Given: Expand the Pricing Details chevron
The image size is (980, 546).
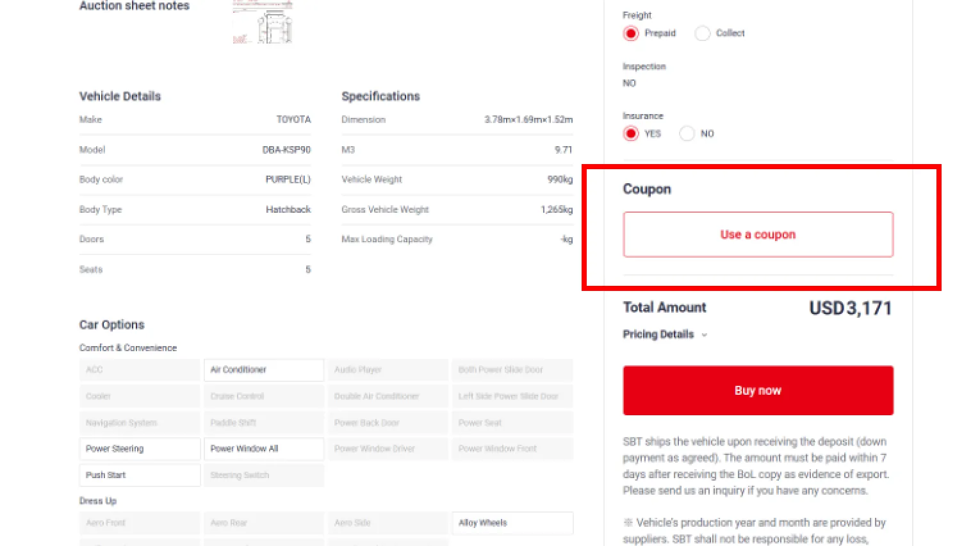Looking at the screenshot, I should [x=704, y=335].
